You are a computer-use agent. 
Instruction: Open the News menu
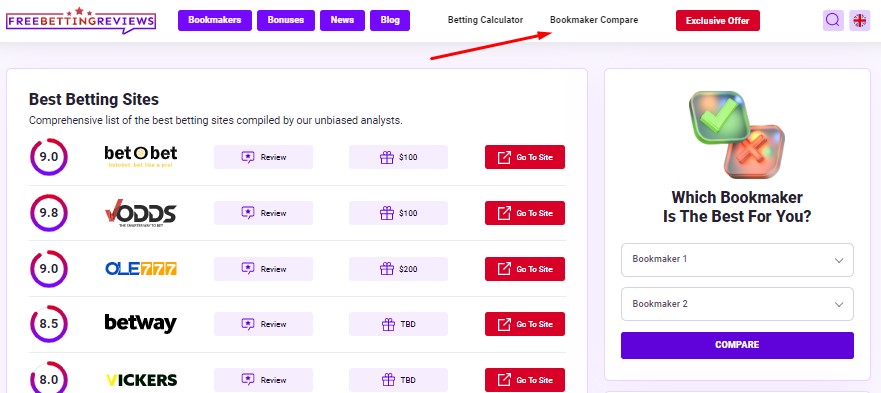click(x=342, y=20)
